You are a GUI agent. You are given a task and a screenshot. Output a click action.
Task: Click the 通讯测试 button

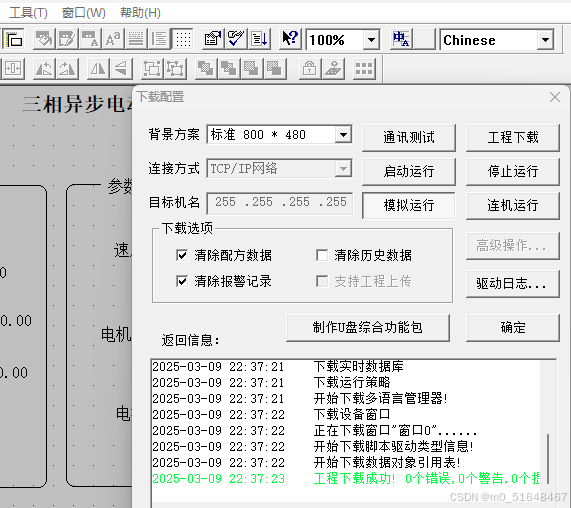click(x=409, y=138)
